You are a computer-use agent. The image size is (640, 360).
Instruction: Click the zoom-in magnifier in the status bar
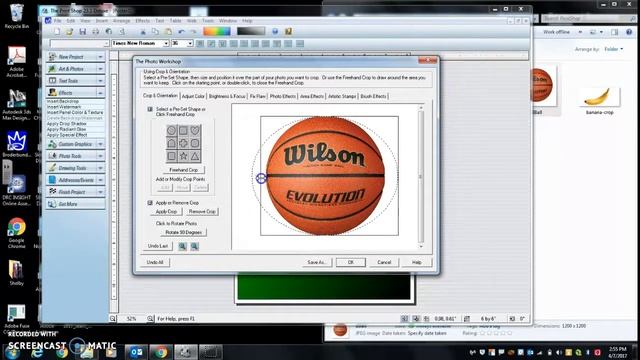(150, 318)
